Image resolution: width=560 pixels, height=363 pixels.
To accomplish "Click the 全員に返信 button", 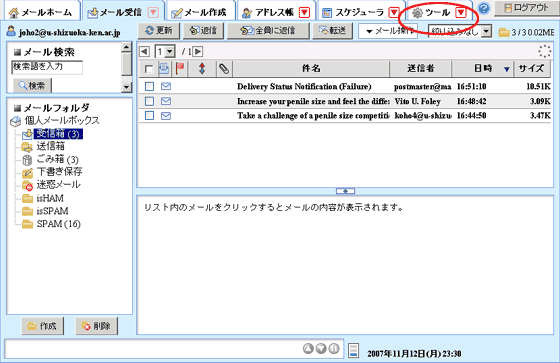I will click(x=268, y=31).
